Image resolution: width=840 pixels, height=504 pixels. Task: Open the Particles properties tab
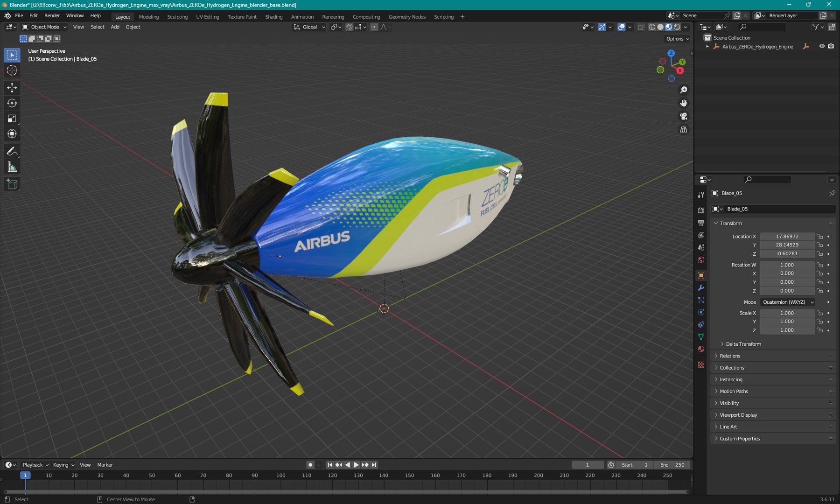pyautogui.click(x=701, y=300)
